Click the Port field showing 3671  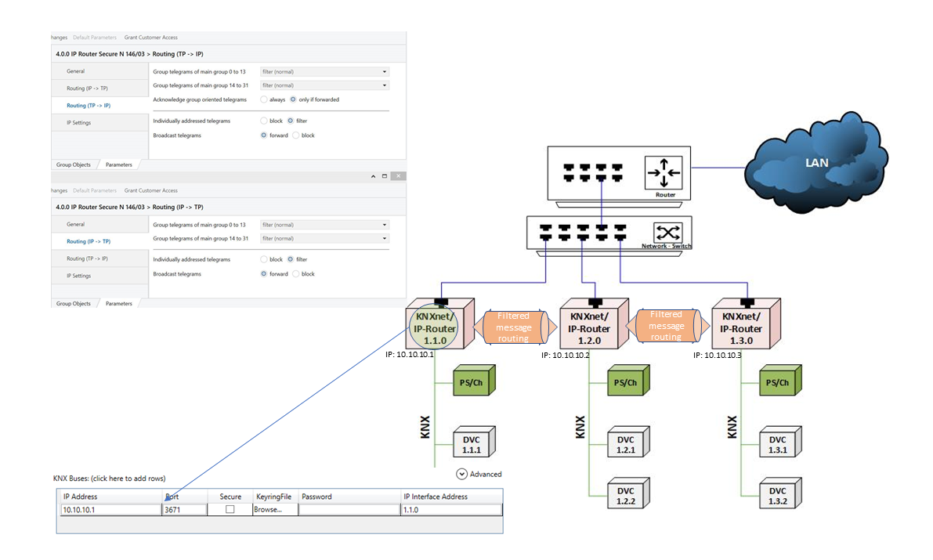tap(184, 509)
